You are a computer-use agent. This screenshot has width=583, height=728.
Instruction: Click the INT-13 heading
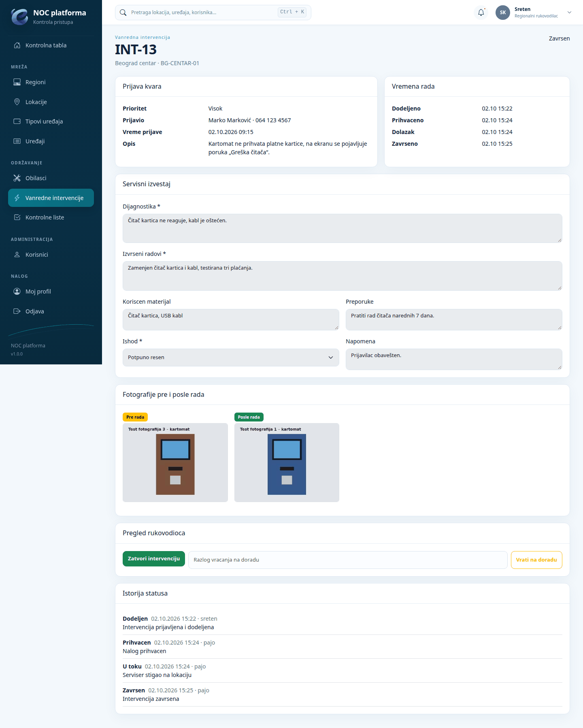click(x=136, y=49)
